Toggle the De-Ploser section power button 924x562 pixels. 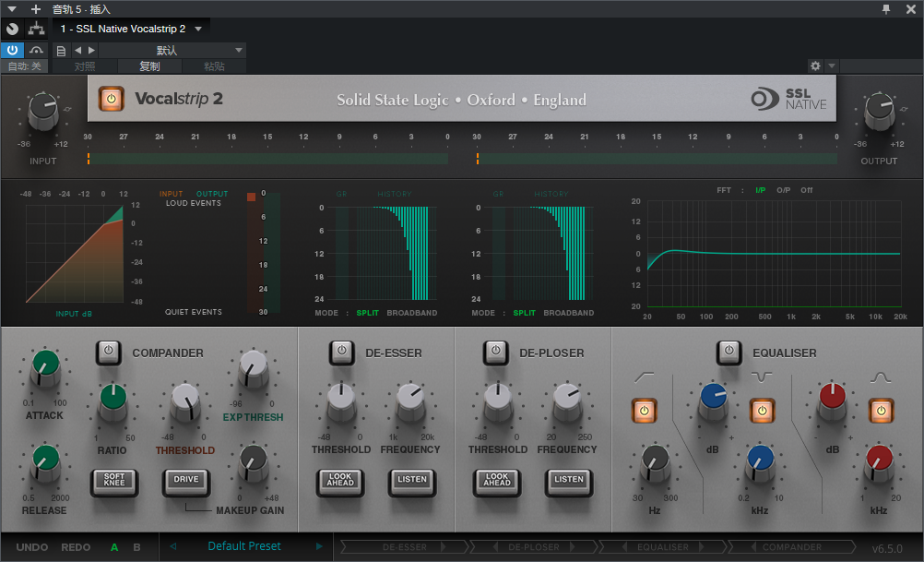point(495,353)
